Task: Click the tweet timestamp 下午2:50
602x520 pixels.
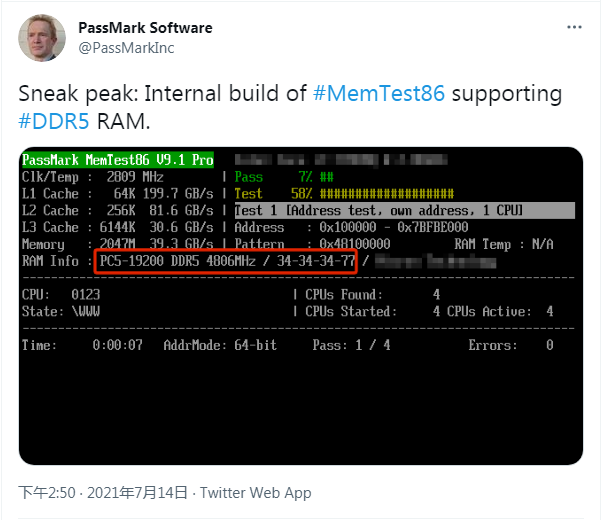Action: coord(49,493)
